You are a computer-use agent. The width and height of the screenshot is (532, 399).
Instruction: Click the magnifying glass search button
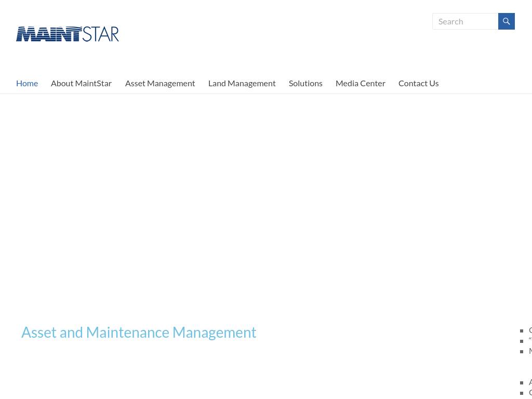[x=506, y=21]
